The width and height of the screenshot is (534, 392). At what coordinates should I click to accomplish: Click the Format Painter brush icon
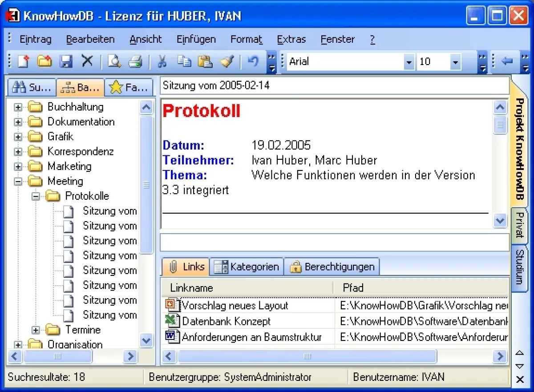[x=227, y=61]
